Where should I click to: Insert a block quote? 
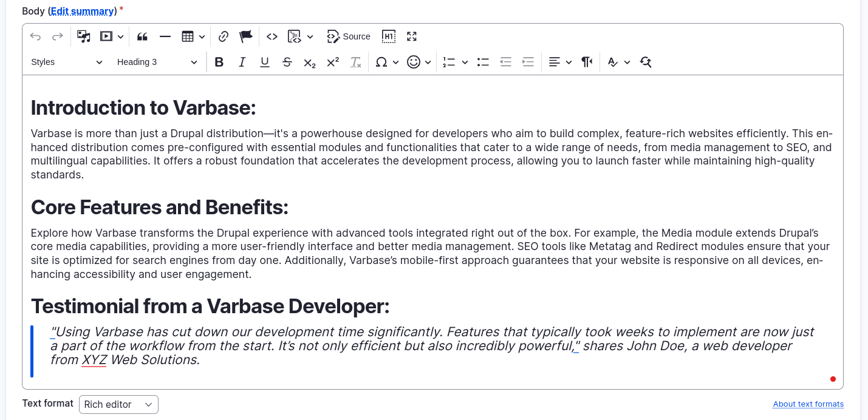tap(142, 36)
